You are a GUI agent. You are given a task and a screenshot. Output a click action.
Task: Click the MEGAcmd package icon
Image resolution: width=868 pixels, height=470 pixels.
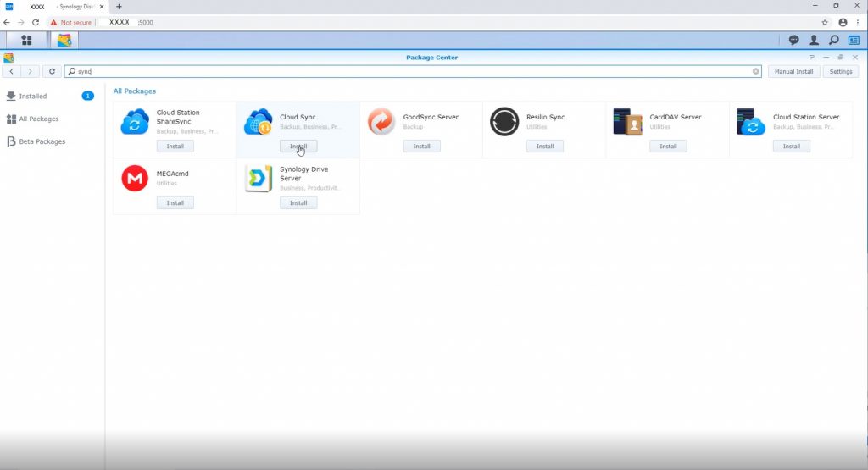tap(135, 178)
